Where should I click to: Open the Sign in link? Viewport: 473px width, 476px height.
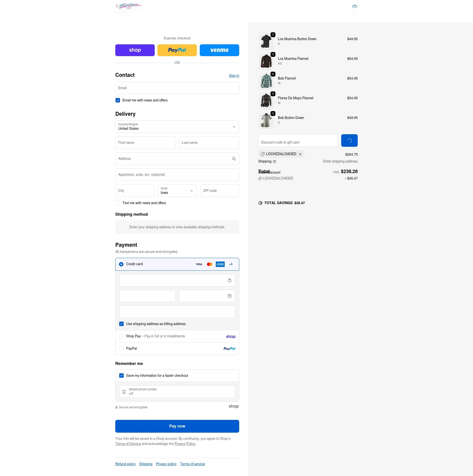[x=234, y=76]
